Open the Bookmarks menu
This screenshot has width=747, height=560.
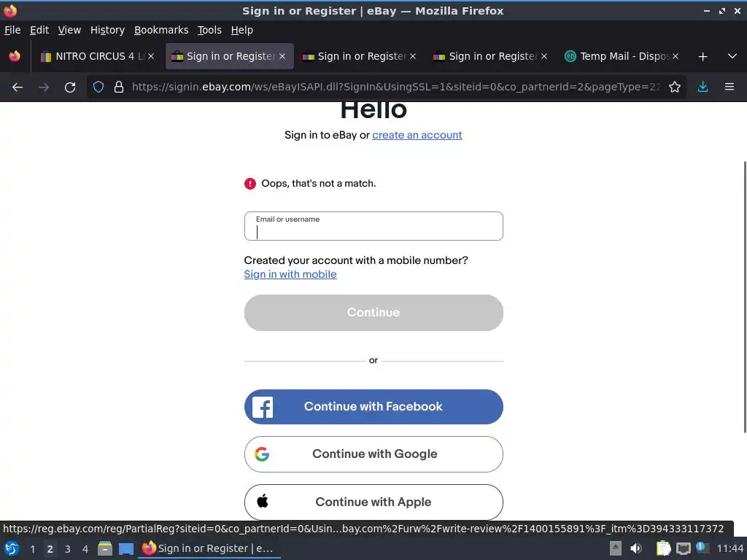161,30
